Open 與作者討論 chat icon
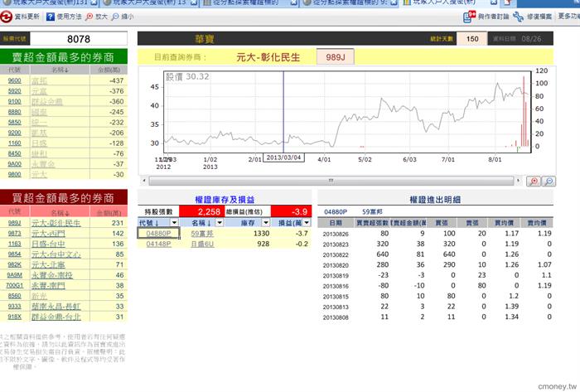The image size is (580, 392). pos(469,17)
